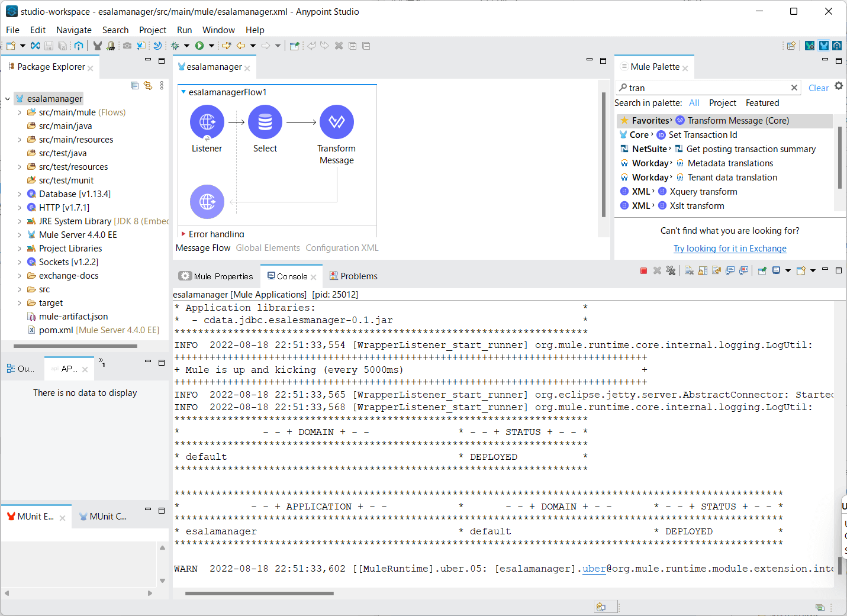847x616 pixels.
Task: Toggle Link with Editor in Package Explorer
Action: [148, 86]
